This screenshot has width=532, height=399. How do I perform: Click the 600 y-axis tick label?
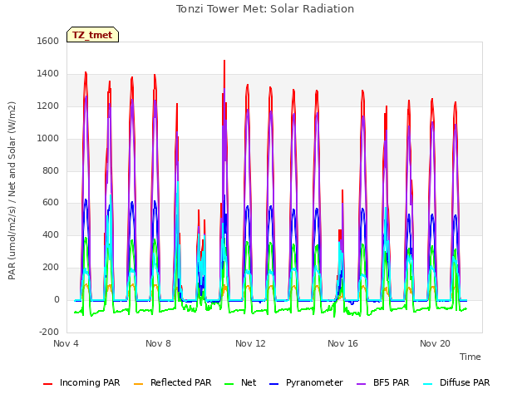click(51, 203)
